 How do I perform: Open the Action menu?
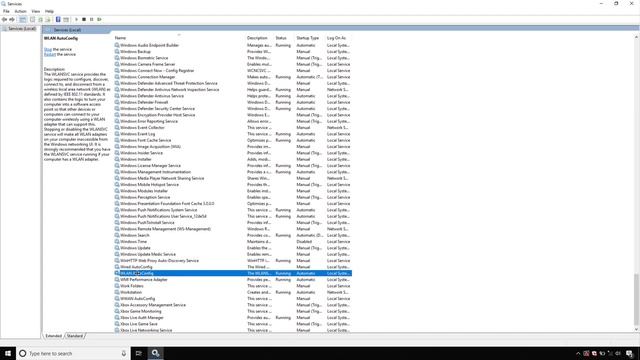pyautogui.click(x=20, y=11)
